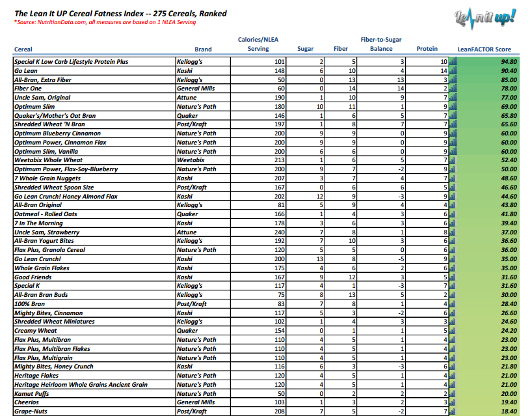
Task: Click bar chart icon in Creamy Wheat row
Action: (452, 330)
